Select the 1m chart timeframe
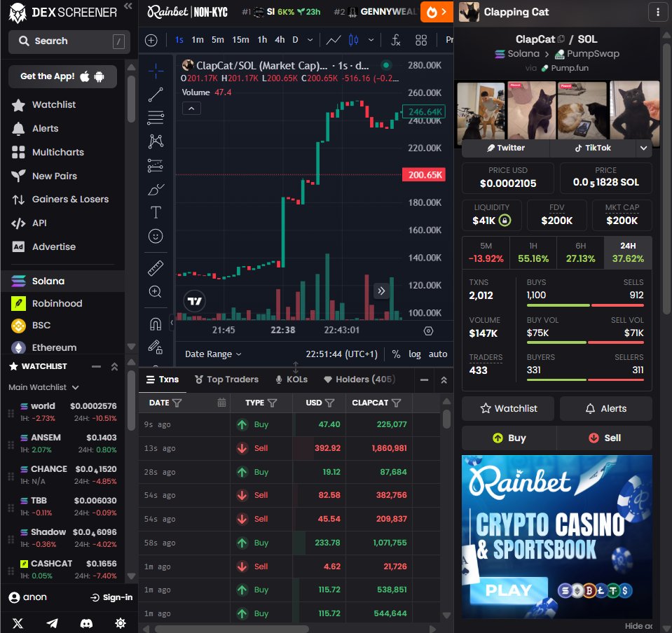 197,40
